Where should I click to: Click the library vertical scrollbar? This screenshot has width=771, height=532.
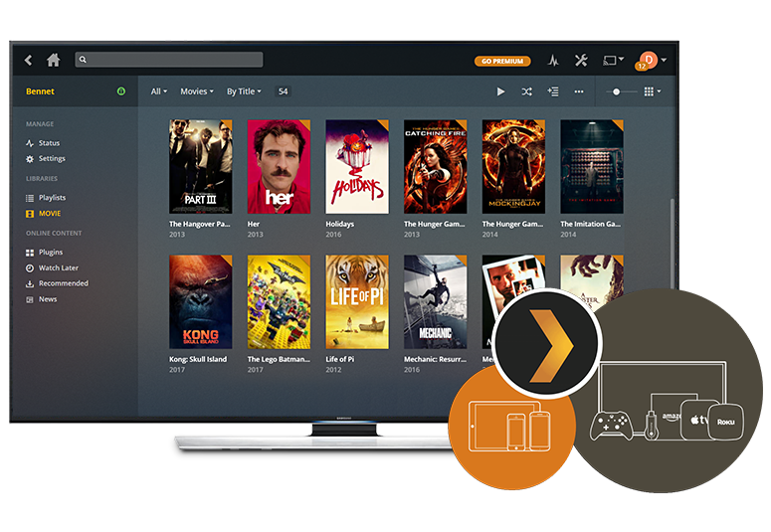pos(672,244)
